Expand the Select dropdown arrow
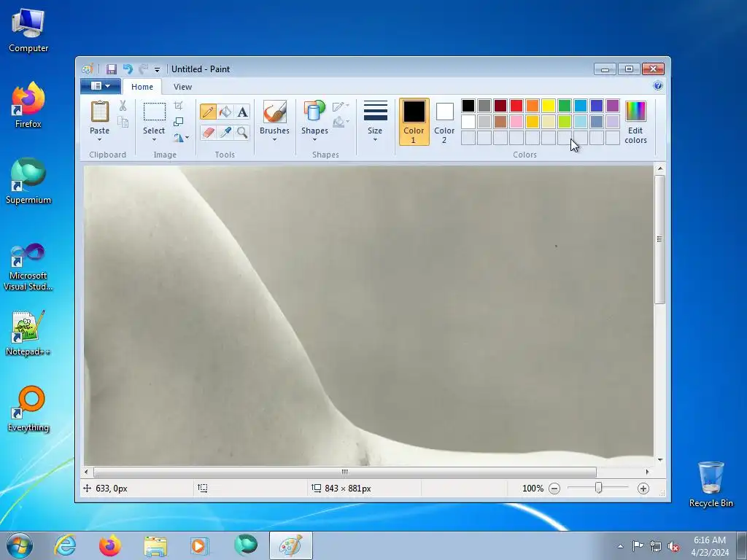Screen dimensions: 747x560 coord(155,140)
